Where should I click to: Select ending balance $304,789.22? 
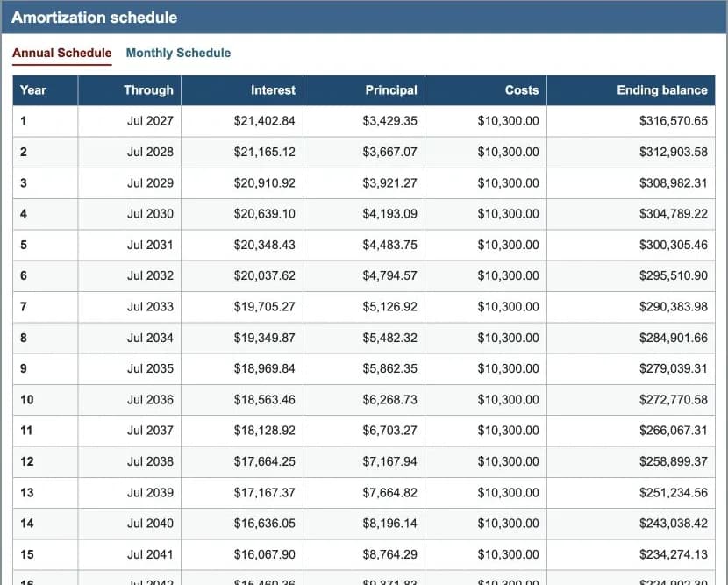click(674, 214)
